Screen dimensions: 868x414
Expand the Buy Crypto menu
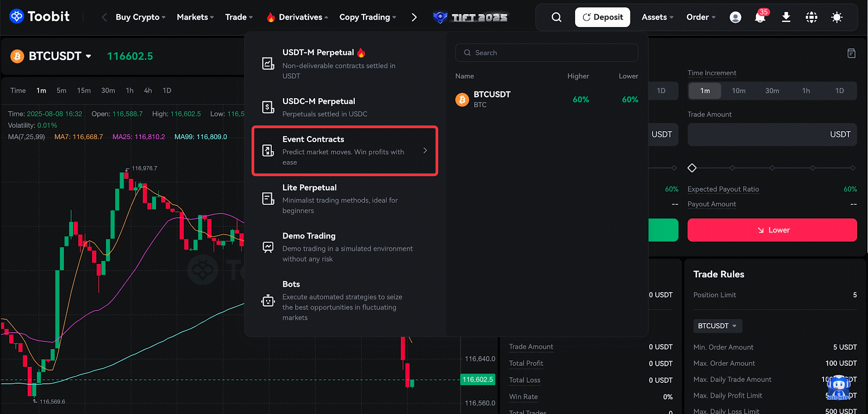[x=141, y=17]
